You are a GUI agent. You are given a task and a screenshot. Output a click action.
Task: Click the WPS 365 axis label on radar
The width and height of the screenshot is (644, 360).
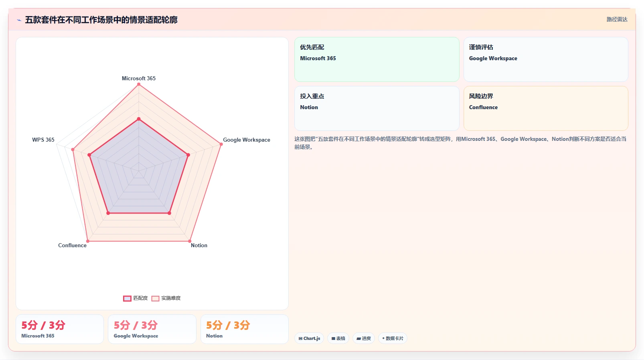[x=43, y=140]
